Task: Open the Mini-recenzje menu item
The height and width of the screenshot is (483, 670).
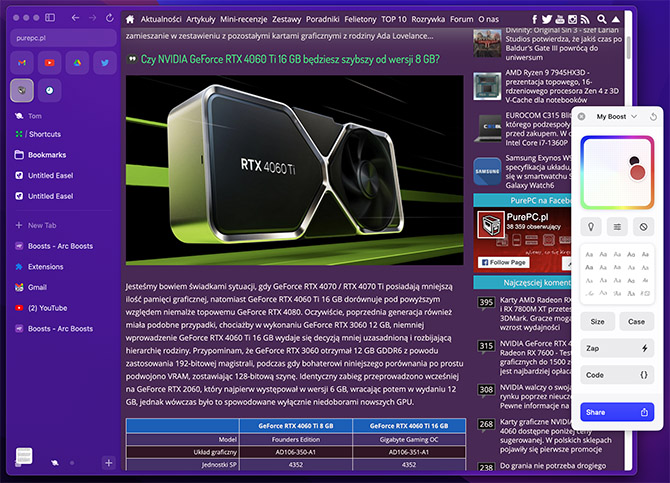Action: pos(244,19)
